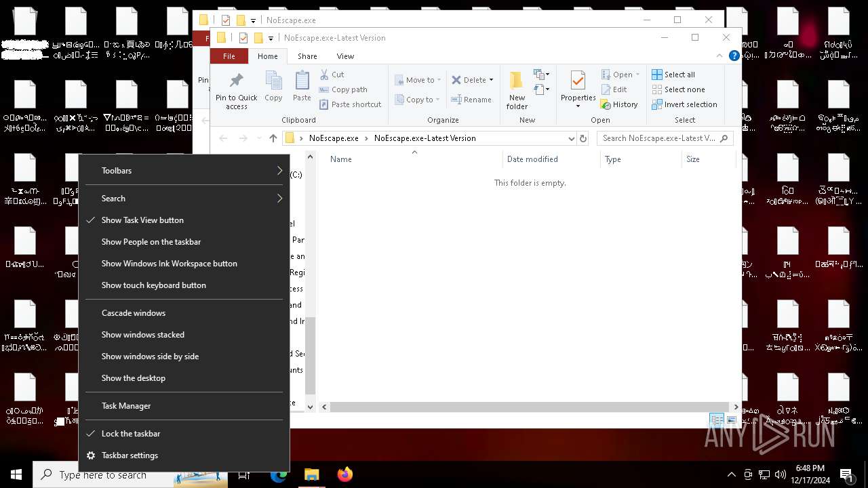
Task: Switch to the View tab
Action: (x=345, y=56)
